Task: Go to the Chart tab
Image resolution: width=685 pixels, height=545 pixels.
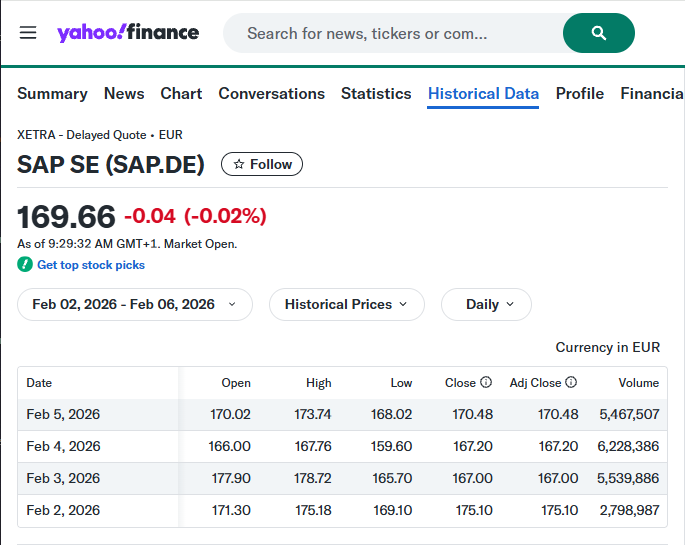Action: pyautogui.click(x=181, y=93)
